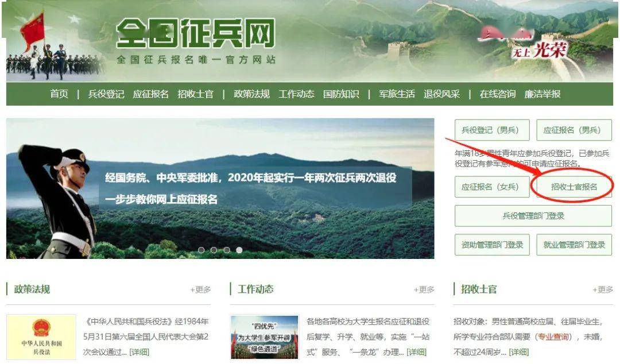Click the 中华人民共和国兵役法 emblem thumbnail
Image resolution: width=620 pixels, height=364 pixels.
coord(41,336)
